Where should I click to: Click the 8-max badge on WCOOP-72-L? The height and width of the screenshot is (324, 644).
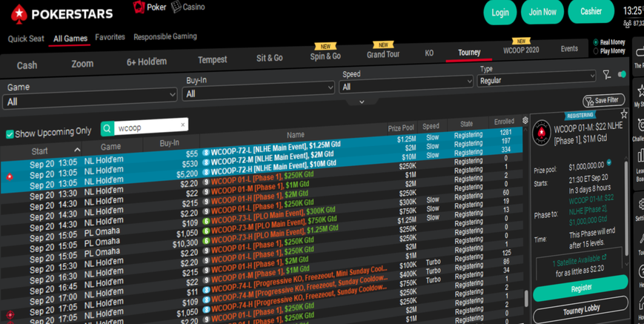[206, 152]
